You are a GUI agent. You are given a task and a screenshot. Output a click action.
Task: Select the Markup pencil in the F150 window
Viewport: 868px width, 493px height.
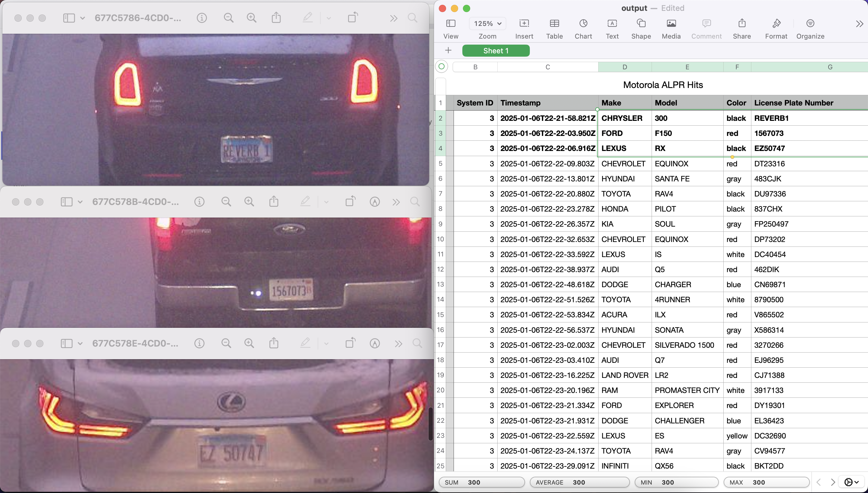pyautogui.click(x=306, y=201)
